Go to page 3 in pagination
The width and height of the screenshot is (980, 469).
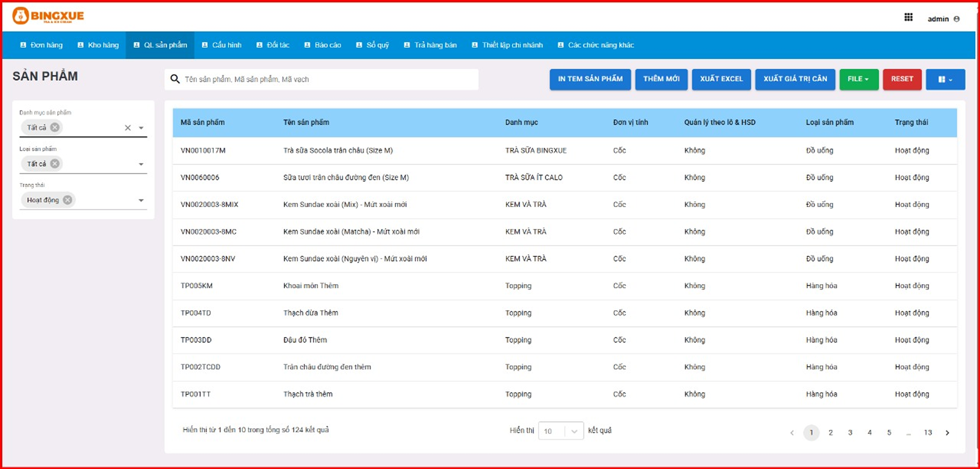point(850,433)
